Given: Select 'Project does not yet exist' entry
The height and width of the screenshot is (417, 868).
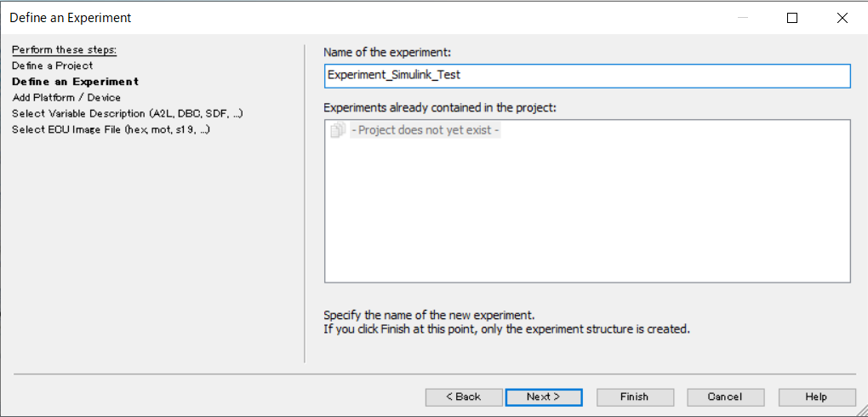Looking at the screenshot, I should (x=425, y=131).
